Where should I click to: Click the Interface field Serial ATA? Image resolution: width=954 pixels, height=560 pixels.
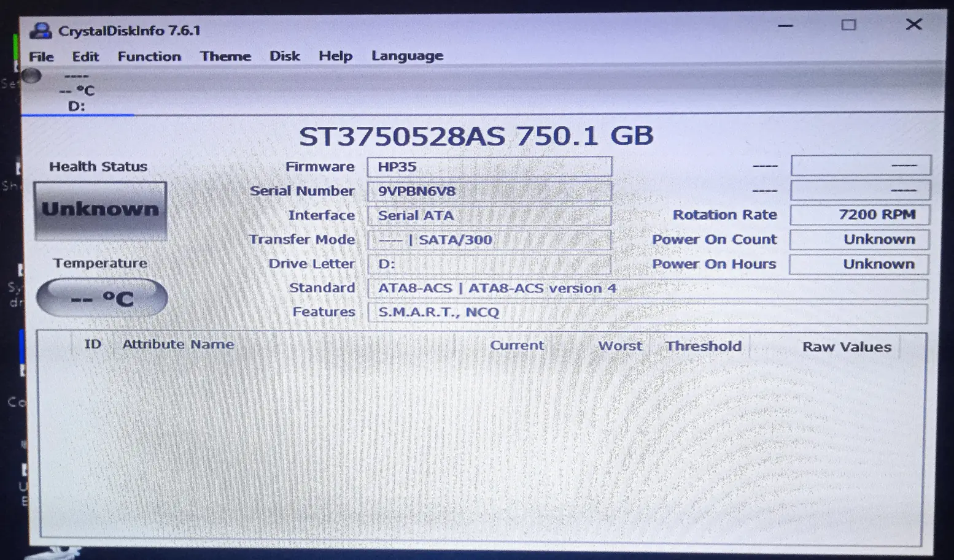click(489, 215)
